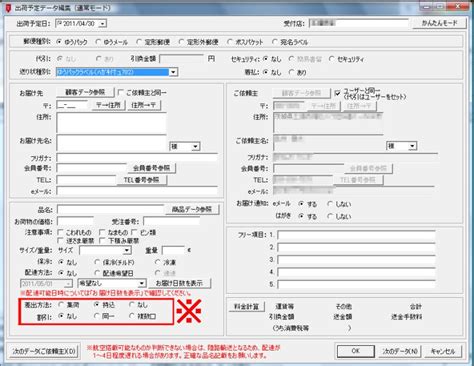Click the 品名 field
Viewport: 474px width, 366px height.
coord(111,209)
